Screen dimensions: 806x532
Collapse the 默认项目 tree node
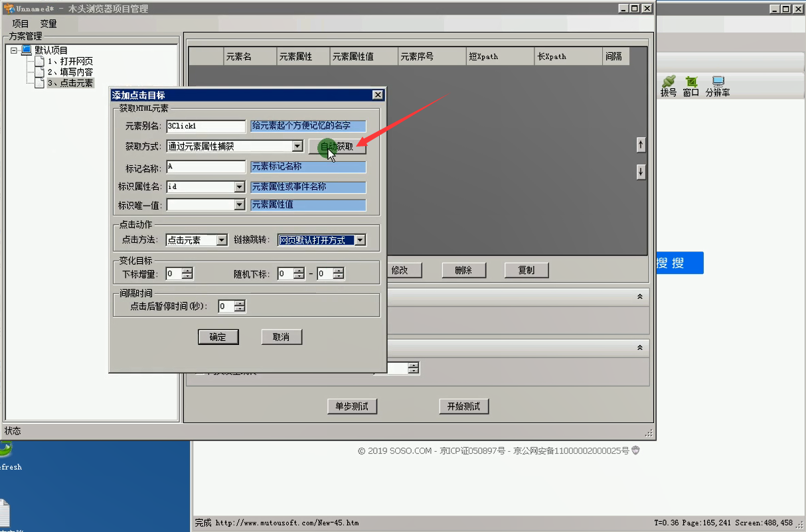pyautogui.click(x=14, y=50)
